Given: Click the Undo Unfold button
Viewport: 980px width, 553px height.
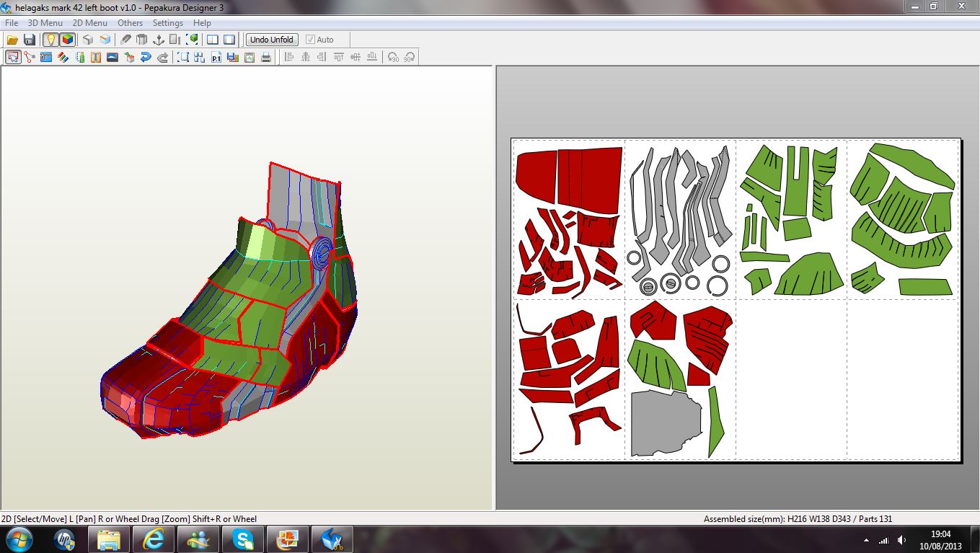Looking at the screenshot, I should click(272, 40).
